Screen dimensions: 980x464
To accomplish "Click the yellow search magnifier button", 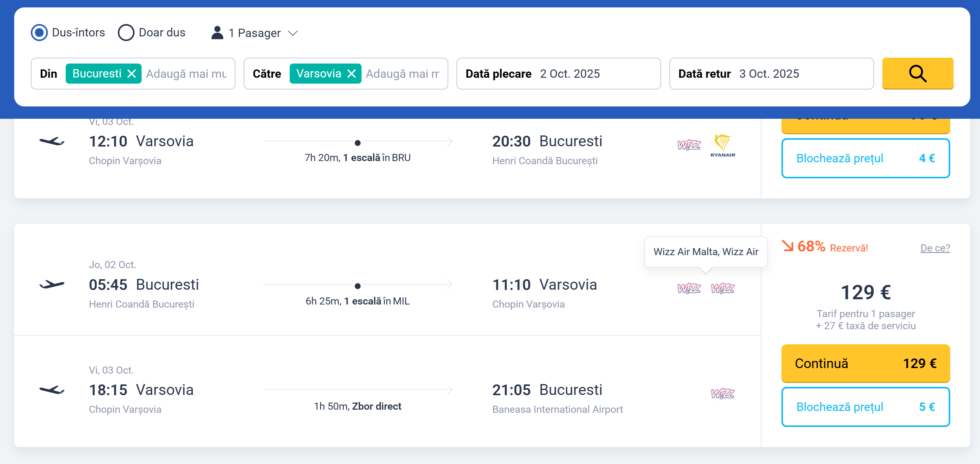I will click(918, 73).
